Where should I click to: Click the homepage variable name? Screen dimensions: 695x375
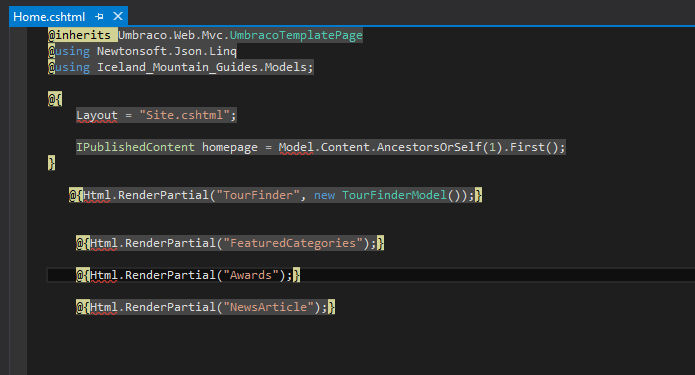(230, 147)
